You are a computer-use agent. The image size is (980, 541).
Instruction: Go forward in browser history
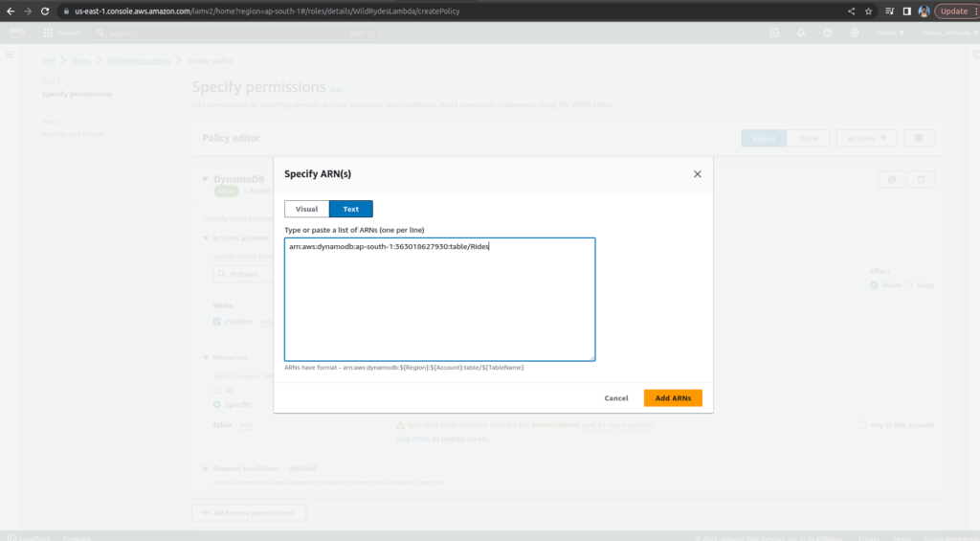click(28, 11)
